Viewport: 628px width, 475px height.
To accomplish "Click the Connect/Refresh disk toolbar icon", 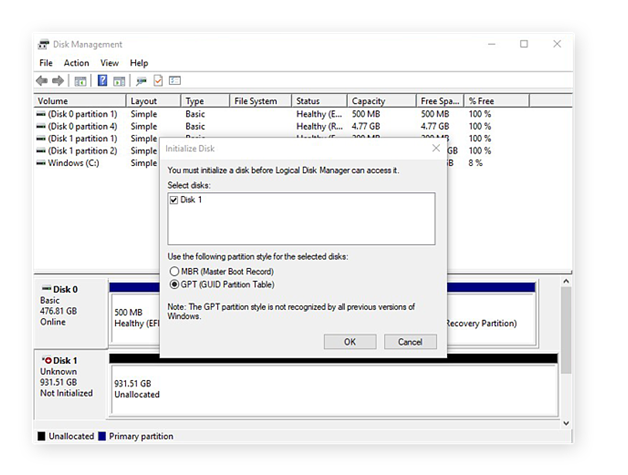I will tap(142, 81).
